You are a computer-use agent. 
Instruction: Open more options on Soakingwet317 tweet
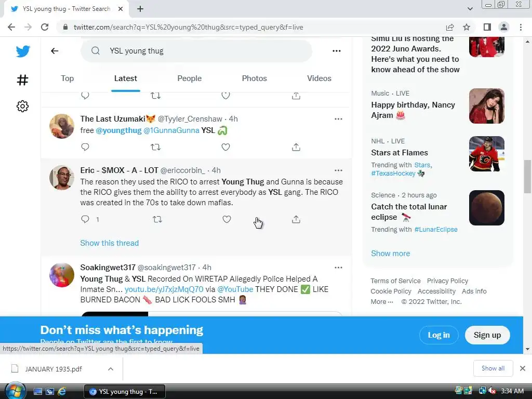tap(338, 268)
